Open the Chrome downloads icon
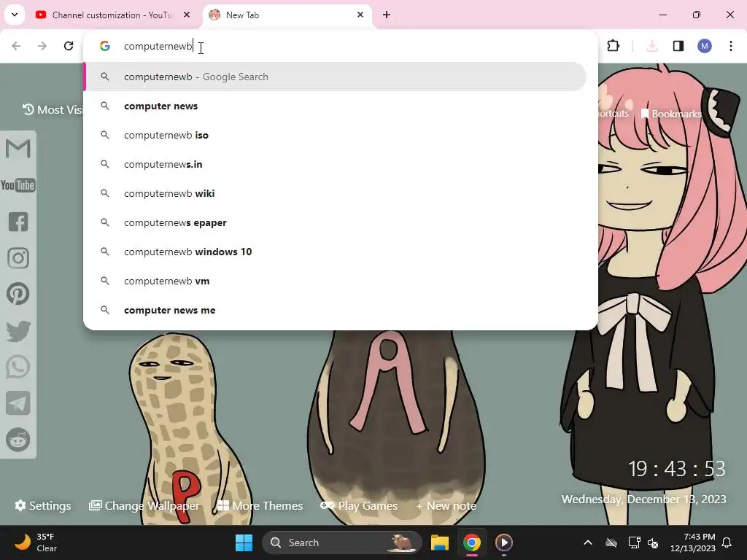 tap(652, 46)
